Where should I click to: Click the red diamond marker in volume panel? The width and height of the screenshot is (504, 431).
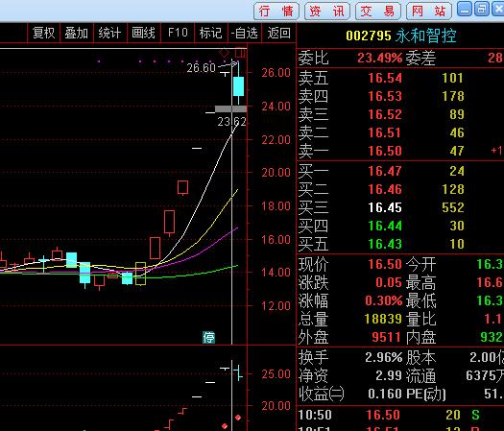tap(238, 418)
